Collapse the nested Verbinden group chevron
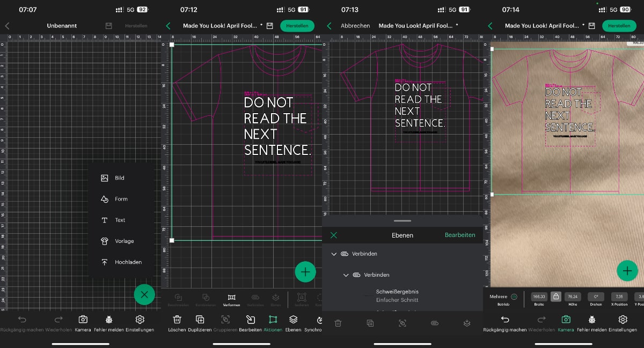 pyautogui.click(x=346, y=275)
